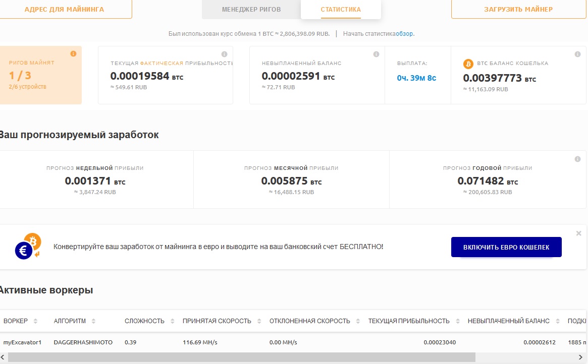
Task: Sort by СЛОЖНОСТЬ column
Action: click(x=173, y=321)
